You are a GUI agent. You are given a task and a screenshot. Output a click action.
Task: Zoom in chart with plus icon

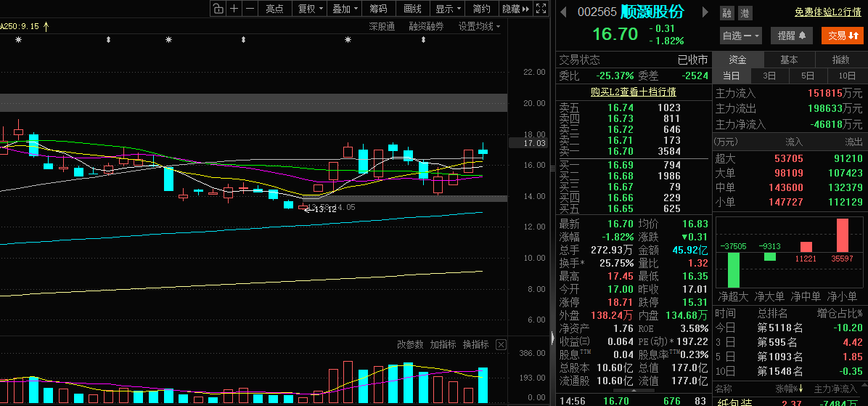[x=234, y=8]
